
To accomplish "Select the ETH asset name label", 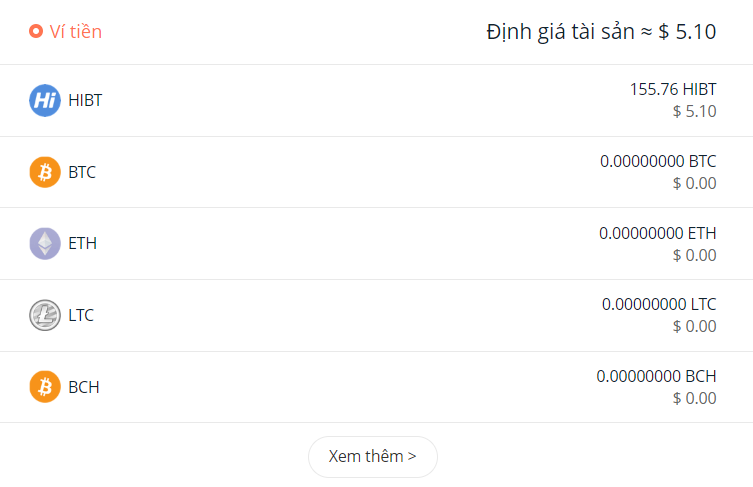I will 82,243.
